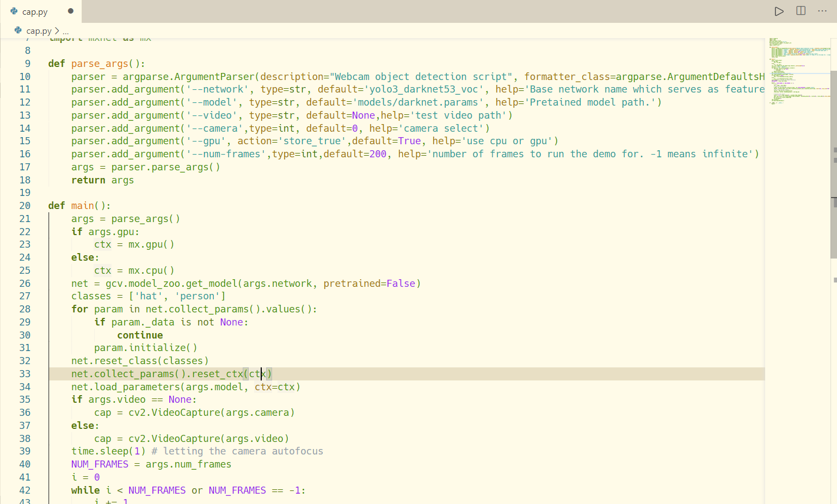This screenshot has width=837, height=504.
Task: Run the Python file with play button
Action: tap(779, 11)
